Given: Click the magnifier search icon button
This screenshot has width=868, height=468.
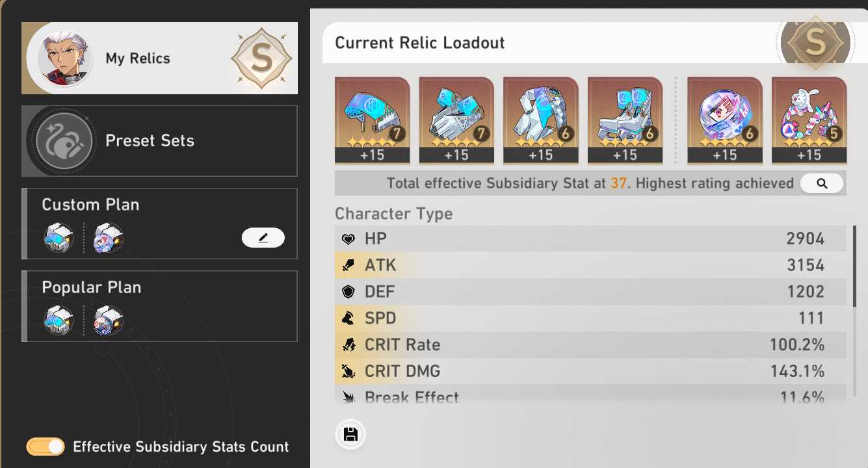Looking at the screenshot, I should click(822, 184).
